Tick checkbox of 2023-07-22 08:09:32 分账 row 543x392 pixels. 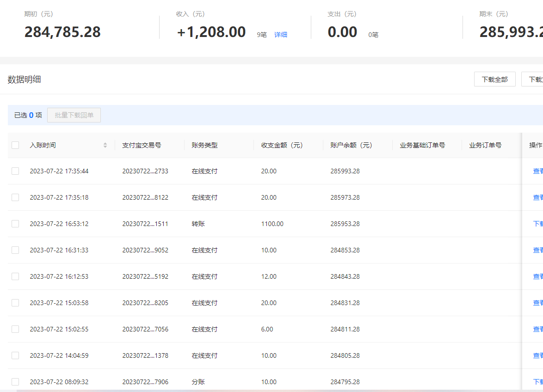pyautogui.click(x=15, y=382)
